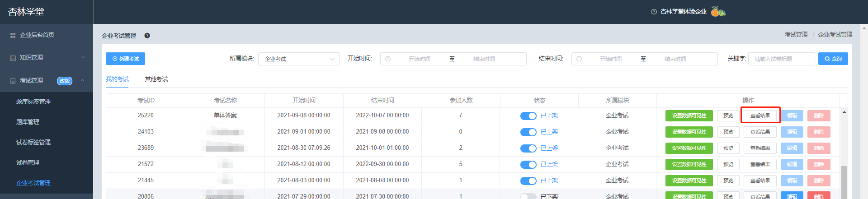
Task: Click the 考试管理 sidebar icon
Action: pyautogui.click(x=13, y=81)
